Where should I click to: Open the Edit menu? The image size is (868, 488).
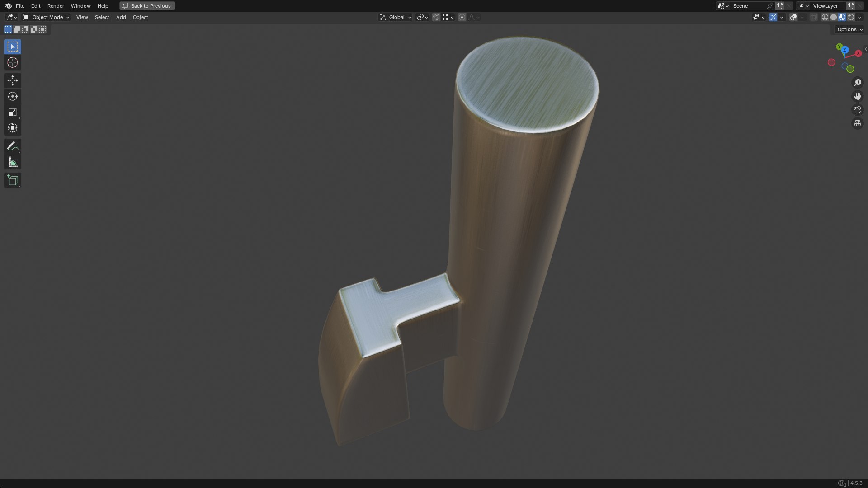tap(36, 6)
